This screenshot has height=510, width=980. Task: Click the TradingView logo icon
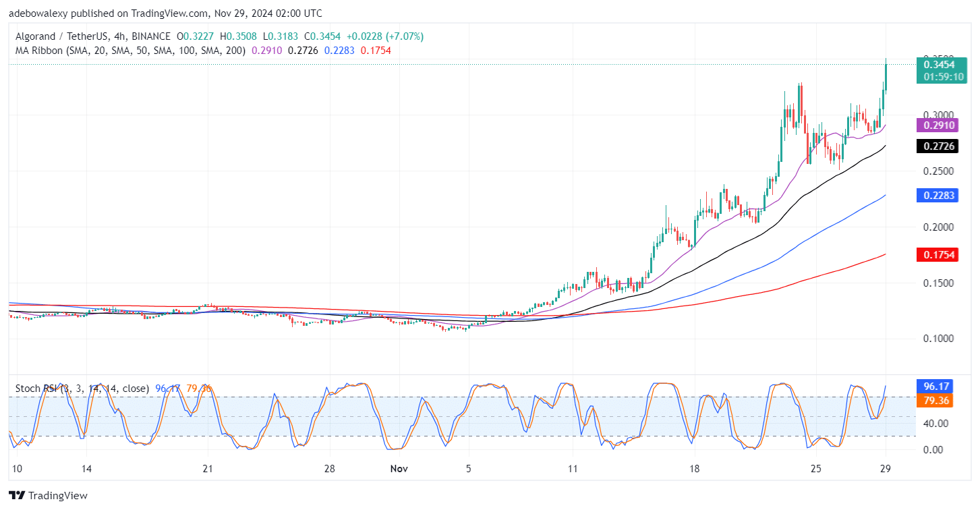click(16, 495)
